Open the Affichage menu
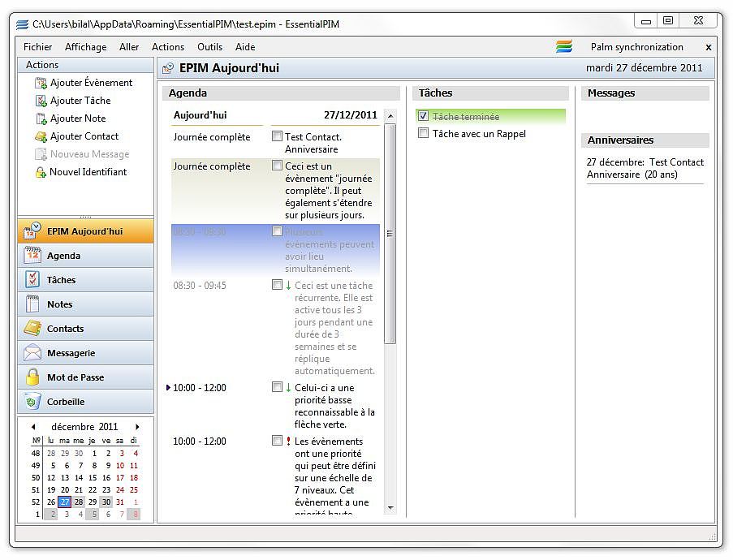This screenshot has width=733, height=560. point(85,47)
